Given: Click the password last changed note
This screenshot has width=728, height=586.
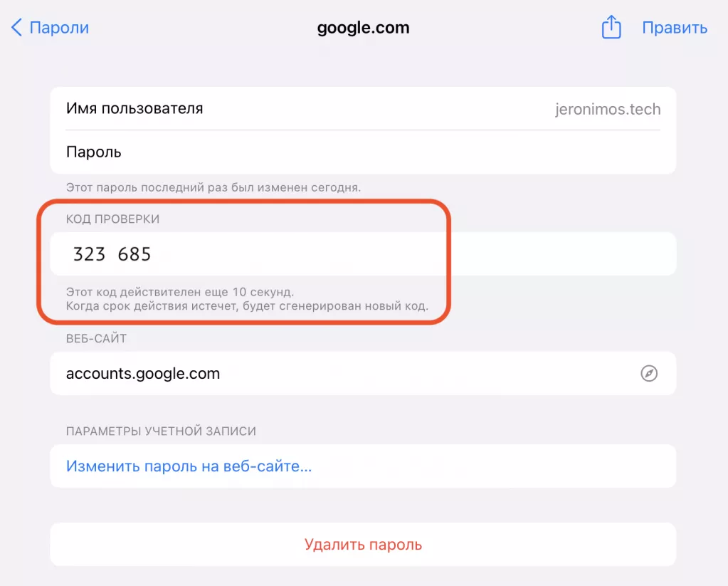Looking at the screenshot, I should click(x=213, y=188).
